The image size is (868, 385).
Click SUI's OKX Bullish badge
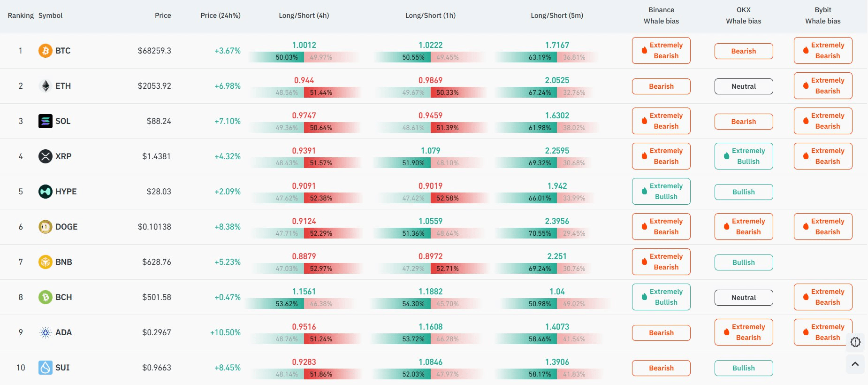743,368
